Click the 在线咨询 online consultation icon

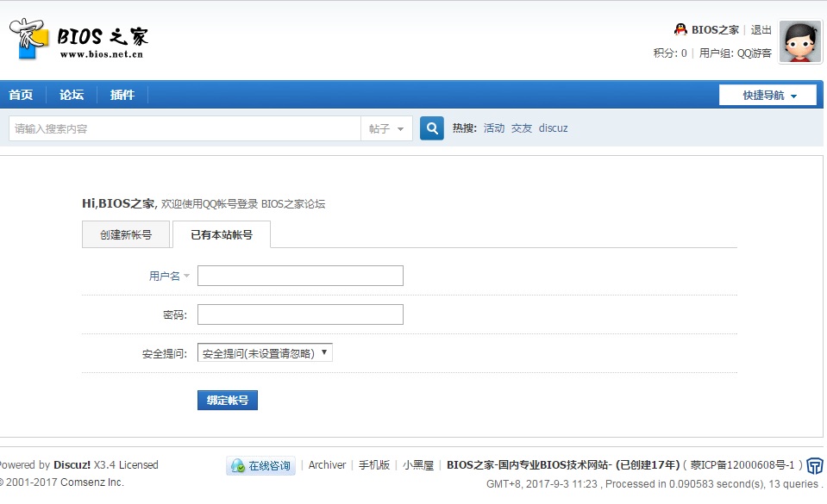tap(261, 465)
